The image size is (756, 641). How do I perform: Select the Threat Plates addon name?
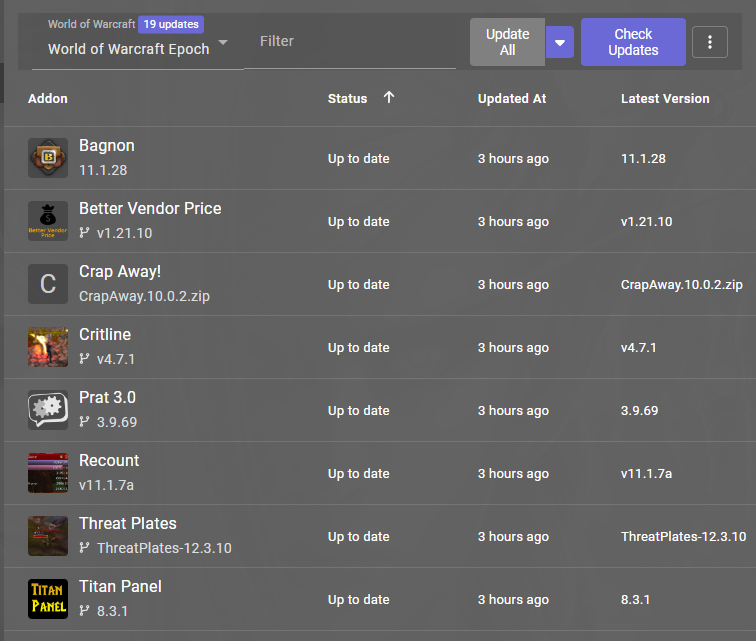tap(128, 523)
